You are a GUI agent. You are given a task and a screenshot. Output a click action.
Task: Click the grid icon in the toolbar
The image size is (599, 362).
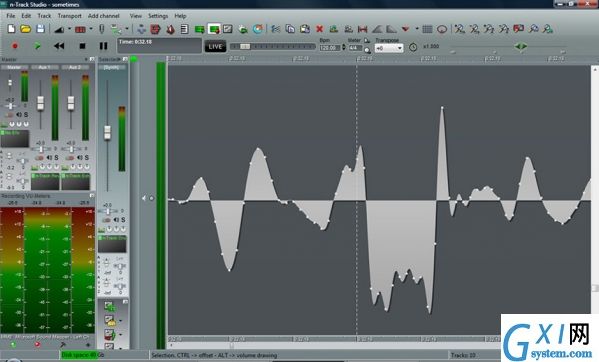pos(427,29)
